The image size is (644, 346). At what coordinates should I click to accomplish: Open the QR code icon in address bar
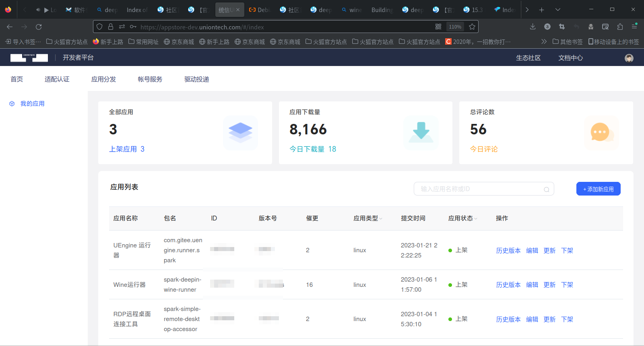pos(438,27)
